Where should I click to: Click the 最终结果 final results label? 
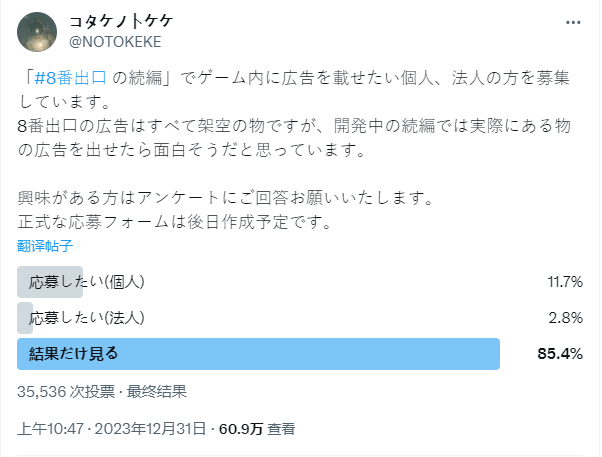point(157,392)
